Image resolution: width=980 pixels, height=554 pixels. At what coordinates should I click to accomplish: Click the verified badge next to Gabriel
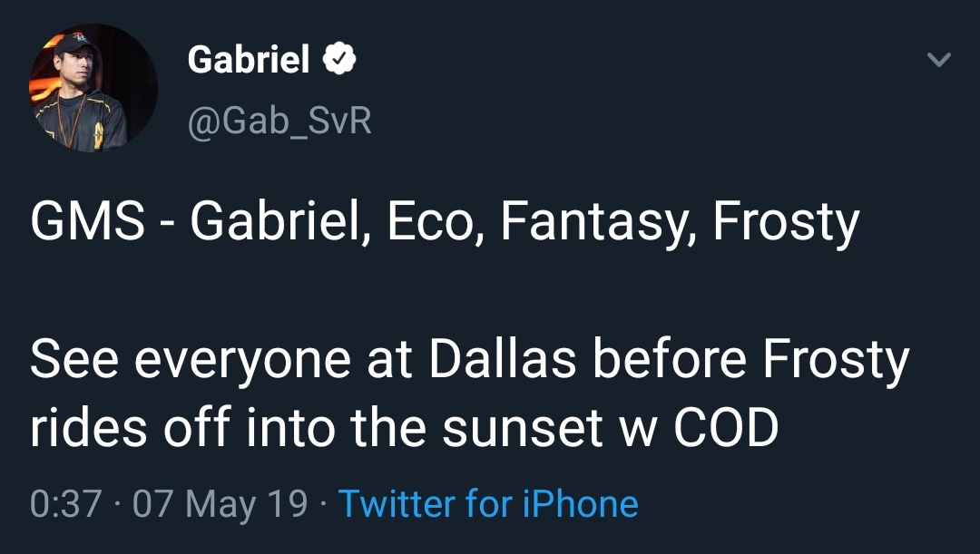[x=340, y=60]
